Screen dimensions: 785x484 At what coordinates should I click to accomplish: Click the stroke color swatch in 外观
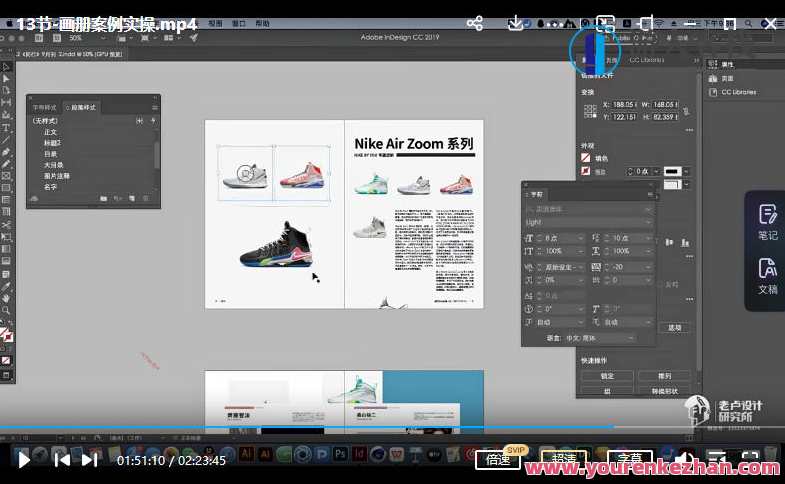point(587,172)
